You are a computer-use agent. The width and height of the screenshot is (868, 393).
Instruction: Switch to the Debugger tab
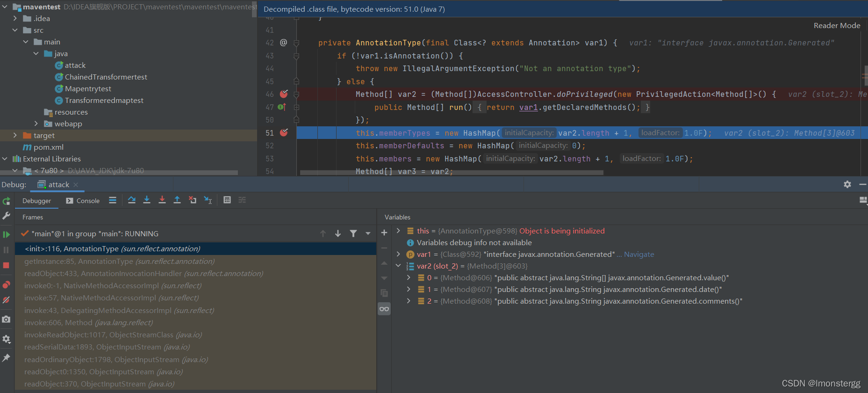coord(36,201)
